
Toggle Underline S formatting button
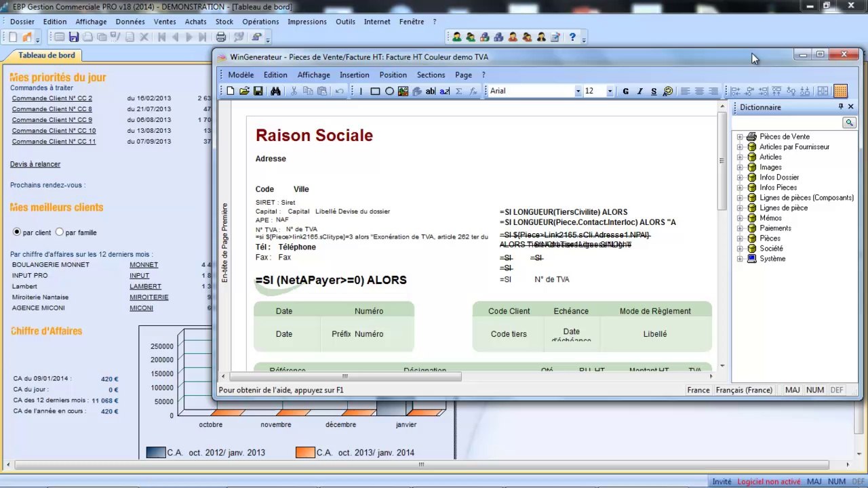click(654, 91)
